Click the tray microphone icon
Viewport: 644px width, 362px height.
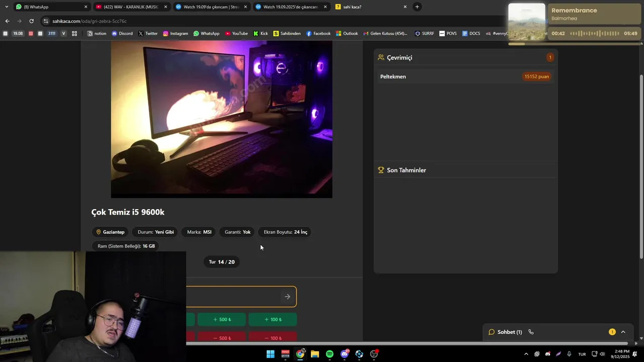point(570,354)
